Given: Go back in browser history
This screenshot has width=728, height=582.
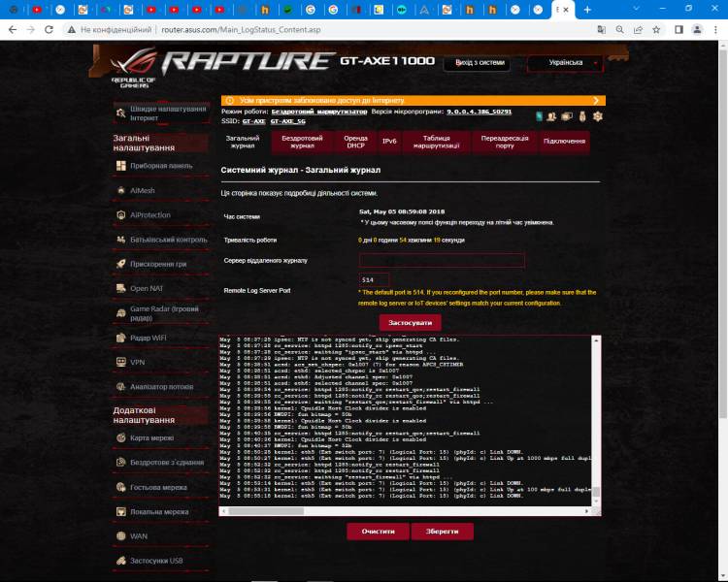Looking at the screenshot, I should (13, 30).
